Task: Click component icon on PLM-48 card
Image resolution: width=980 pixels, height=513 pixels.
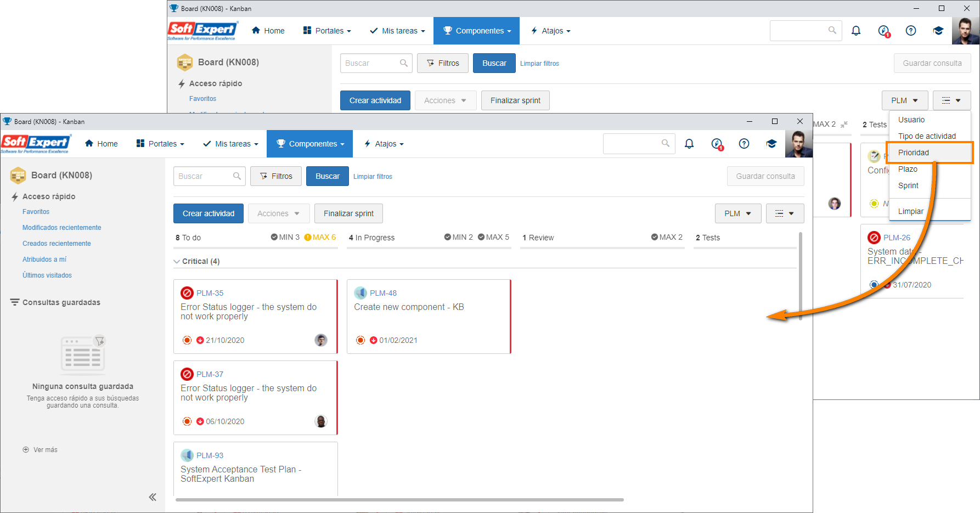Action: click(x=361, y=293)
